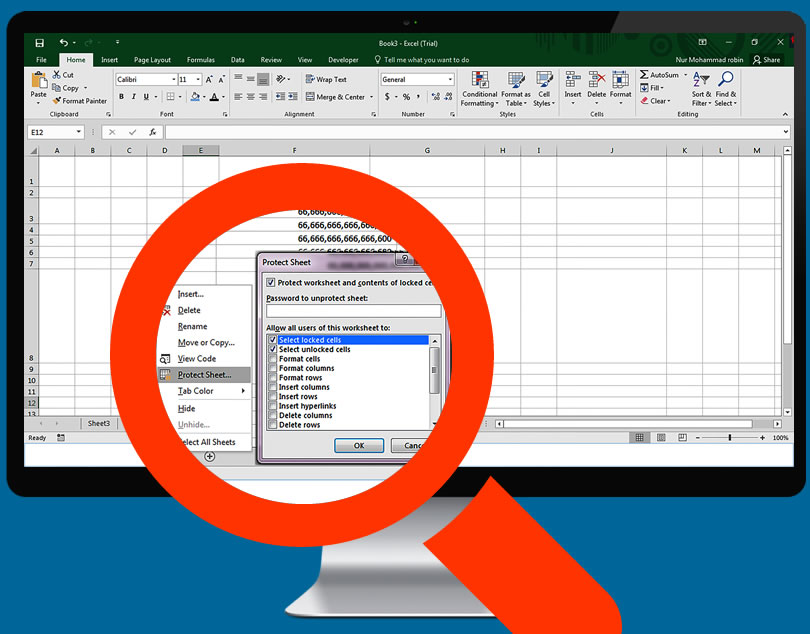
Task: Add a new sheet with plus icon
Action: [210, 456]
